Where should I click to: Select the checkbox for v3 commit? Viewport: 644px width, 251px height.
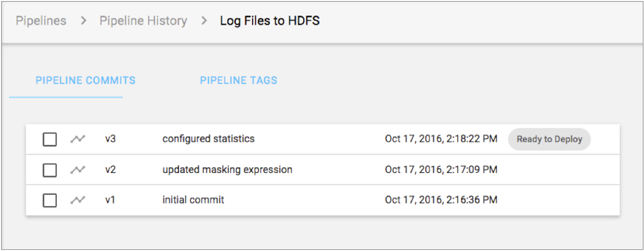50,139
